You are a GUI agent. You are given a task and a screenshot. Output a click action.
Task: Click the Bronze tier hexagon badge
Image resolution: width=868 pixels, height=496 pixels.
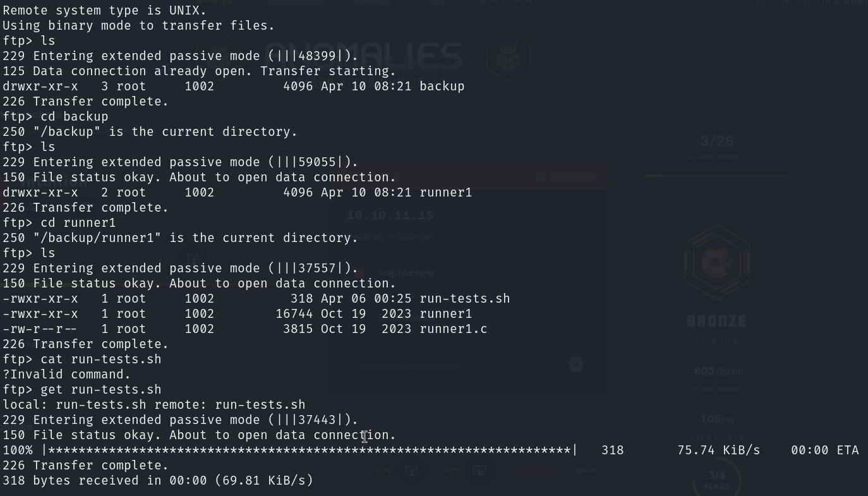[716, 262]
